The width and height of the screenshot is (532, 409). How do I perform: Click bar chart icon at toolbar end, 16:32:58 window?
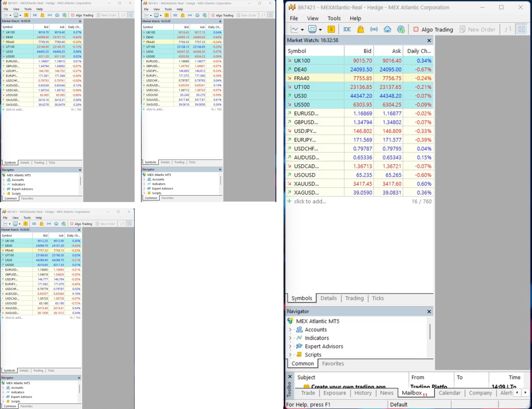pyautogui.click(x=522, y=29)
